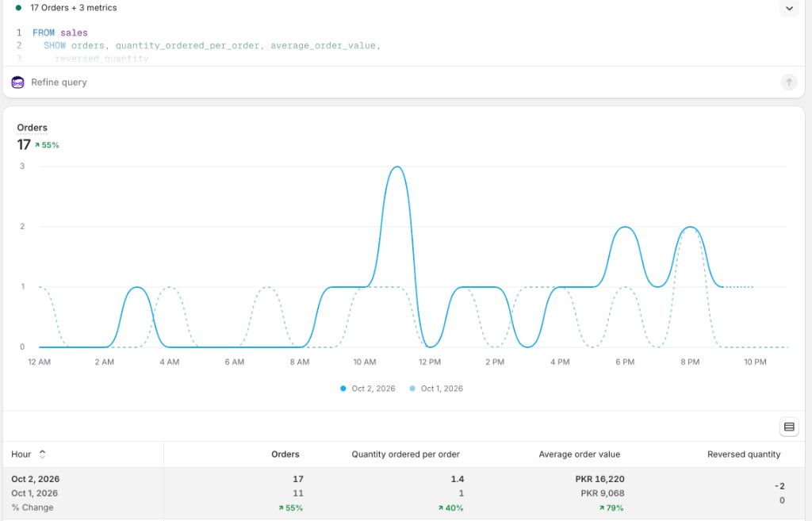Image resolution: width=812 pixels, height=521 pixels.
Task: Select the Reversed quantity column header
Action: coord(744,454)
